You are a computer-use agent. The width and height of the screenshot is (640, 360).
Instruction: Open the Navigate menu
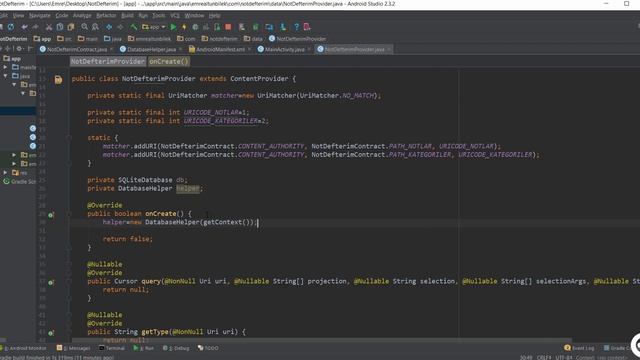pyautogui.click(x=40, y=16)
